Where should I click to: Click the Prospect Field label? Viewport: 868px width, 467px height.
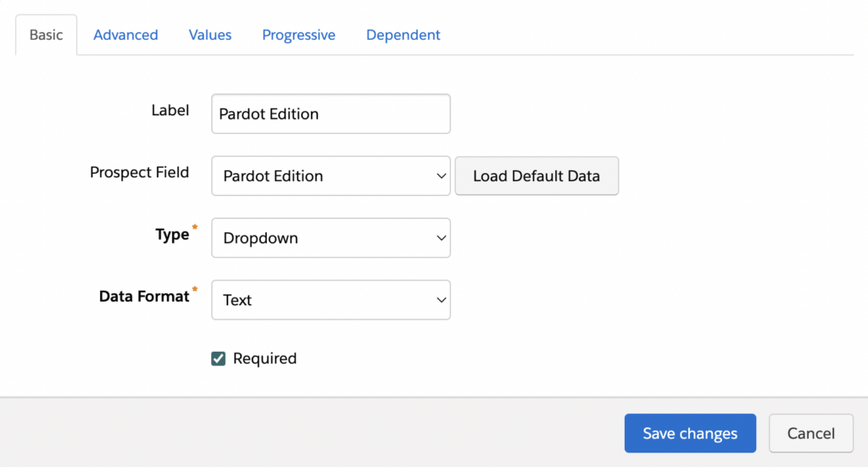pos(140,173)
